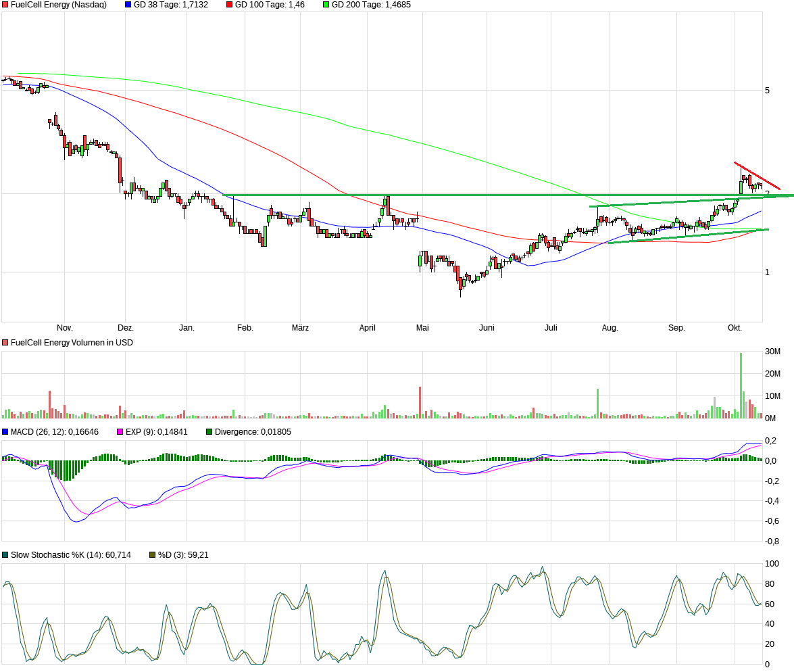Click the red GD 100 Tage legend swatch
The width and height of the screenshot is (794, 672).
coord(229,5)
